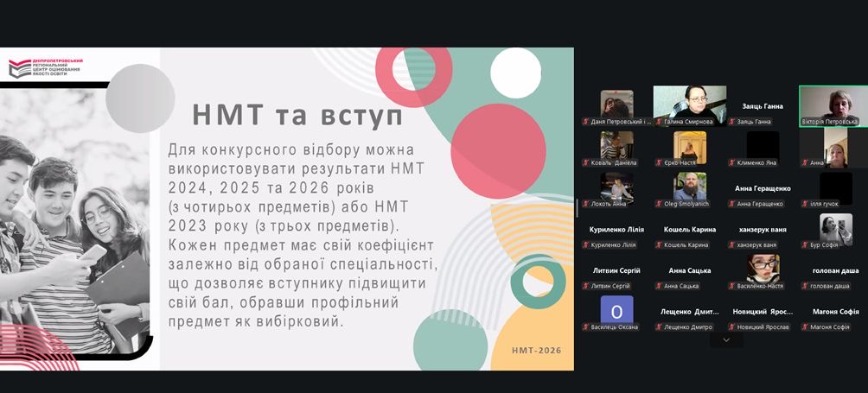Image resolution: width=868 pixels, height=393 pixels.
Task: Click Oleg Smolyanich's video thumbnail
Action: coord(690,187)
